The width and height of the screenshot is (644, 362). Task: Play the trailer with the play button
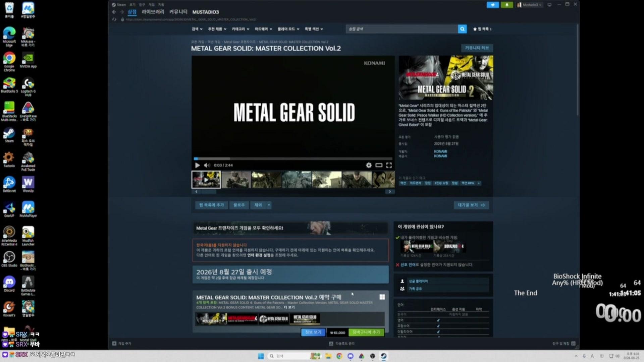197,165
